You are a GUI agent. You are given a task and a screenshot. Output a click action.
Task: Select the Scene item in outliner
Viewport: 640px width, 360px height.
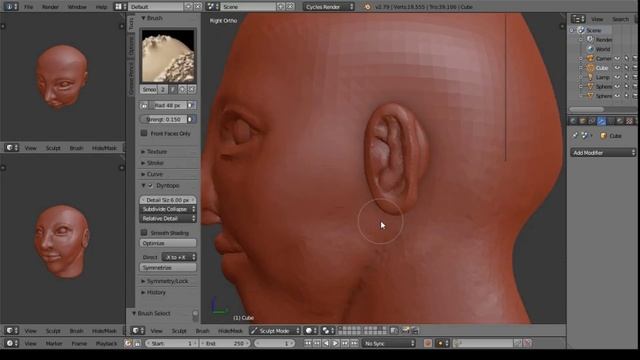tap(593, 30)
